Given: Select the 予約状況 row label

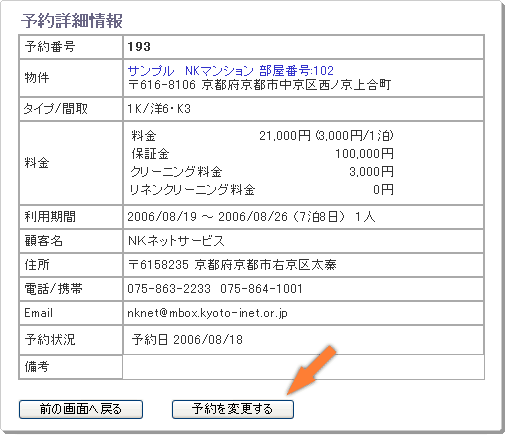Looking at the screenshot, I should pyautogui.click(x=50, y=340).
